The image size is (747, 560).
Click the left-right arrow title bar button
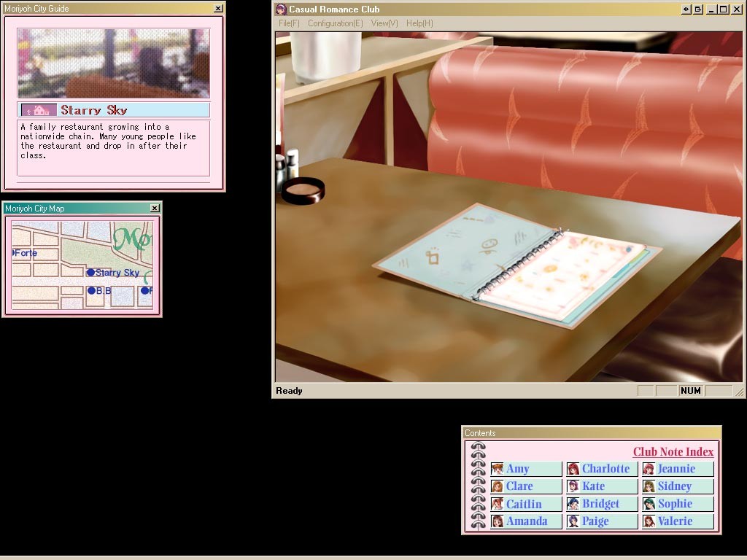click(x=686, y=9)
